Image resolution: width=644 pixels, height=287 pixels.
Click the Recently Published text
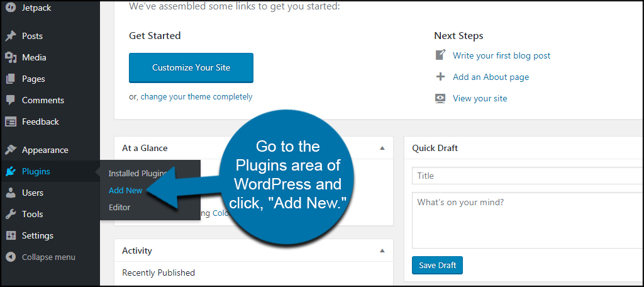158,272
